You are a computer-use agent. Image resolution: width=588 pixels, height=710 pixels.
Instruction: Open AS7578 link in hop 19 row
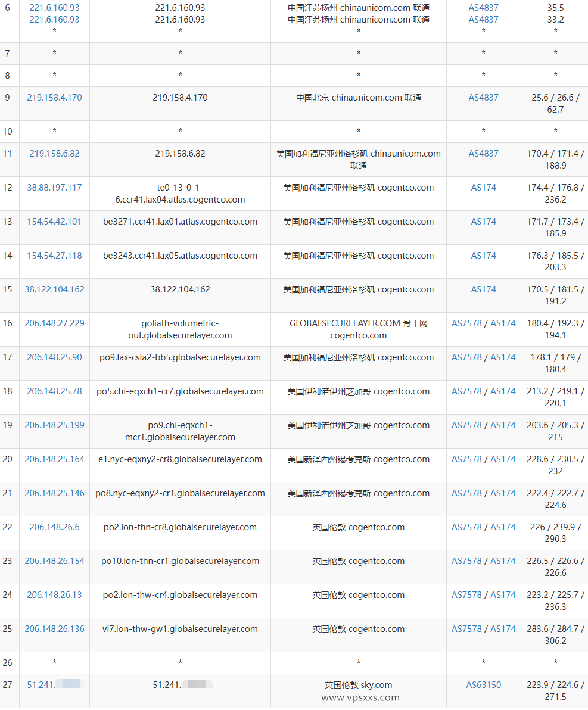click(x=466, y=425)
